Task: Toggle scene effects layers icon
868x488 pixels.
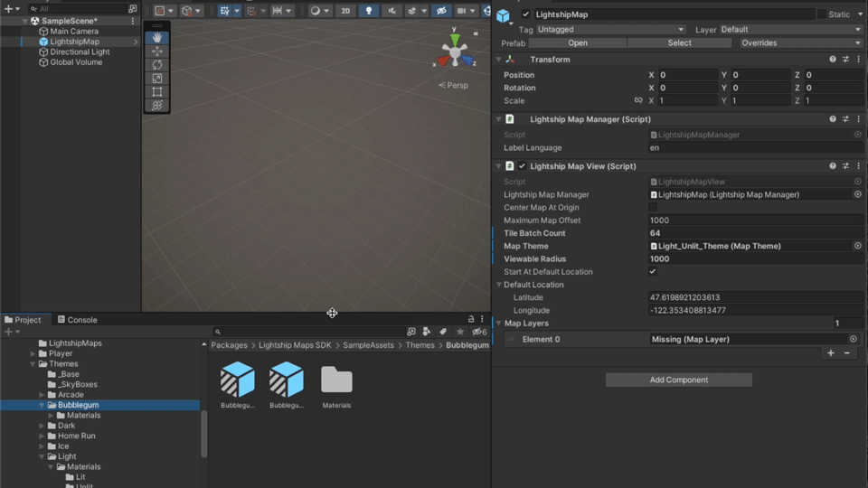Action: [412, 11]
